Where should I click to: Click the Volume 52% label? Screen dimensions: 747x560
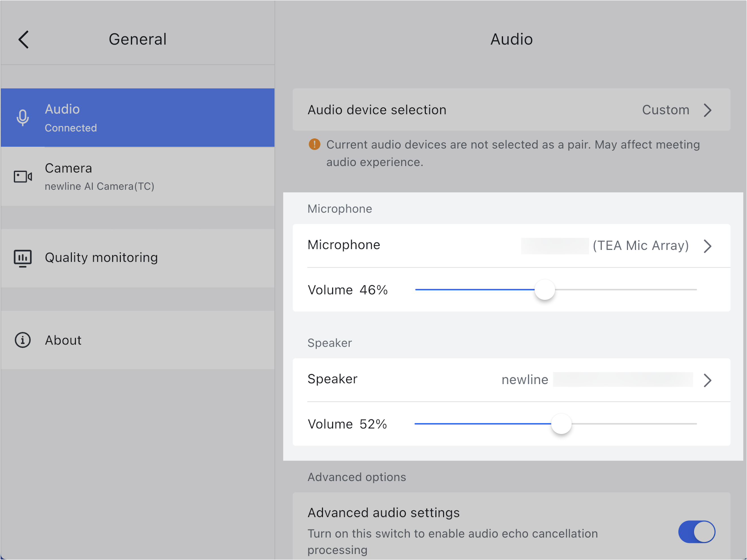coord(347,424)
